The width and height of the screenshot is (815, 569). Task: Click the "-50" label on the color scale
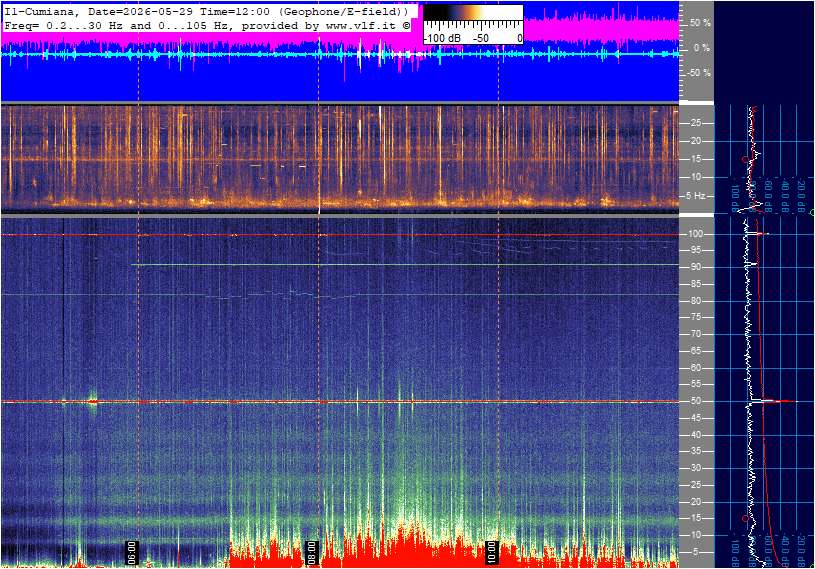[480, 38]
